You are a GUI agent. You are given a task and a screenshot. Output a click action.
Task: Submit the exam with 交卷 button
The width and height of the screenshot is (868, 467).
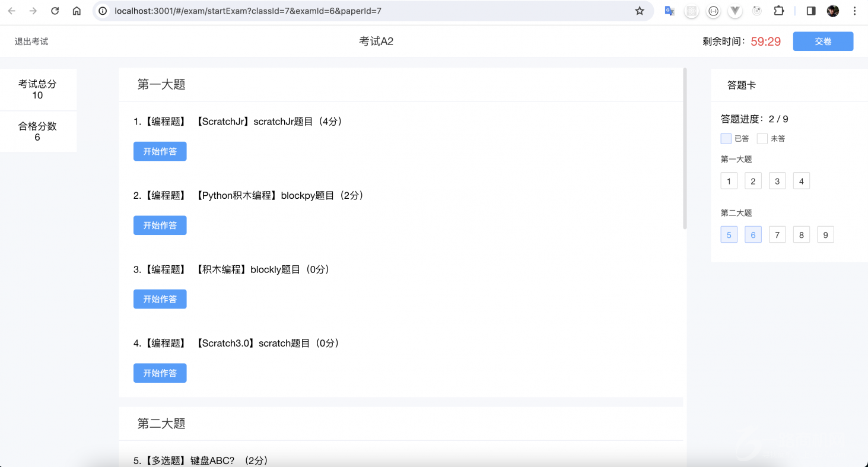(x=823, y=42)
